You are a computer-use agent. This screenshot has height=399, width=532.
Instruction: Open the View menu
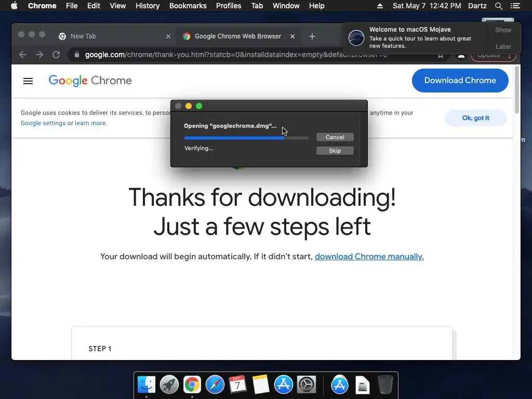[x=118, y=6]
